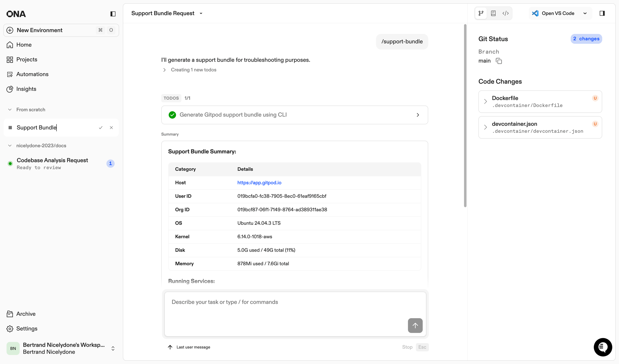Send the message with the arrow button
619x364 pixels.
pyautogui.click(x=415, y=326)
